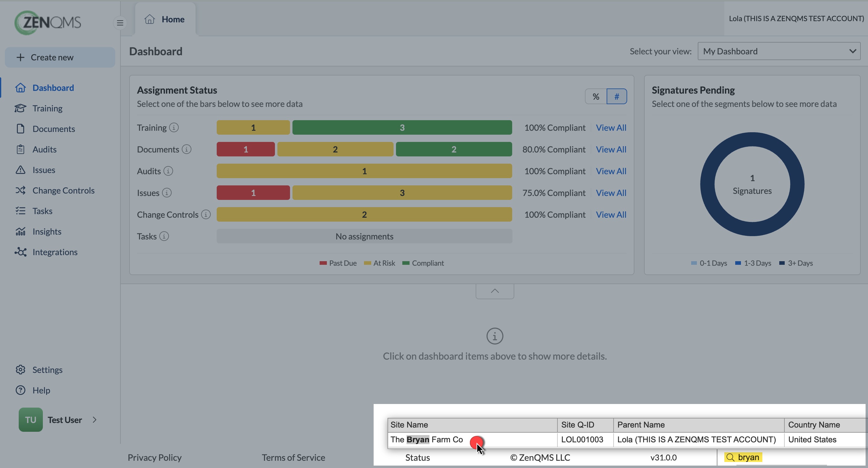The width and height of the screenshot is (868, 468).
Task: Click the search magnifier icon beside bryan
Action: 730,457
